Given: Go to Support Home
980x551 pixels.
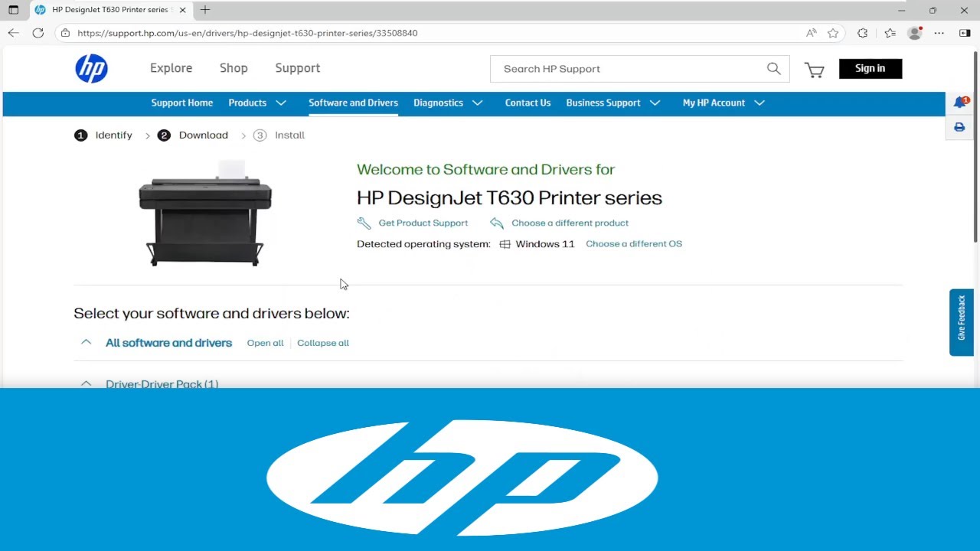Looking at the screenshot, I should [182, 103].
